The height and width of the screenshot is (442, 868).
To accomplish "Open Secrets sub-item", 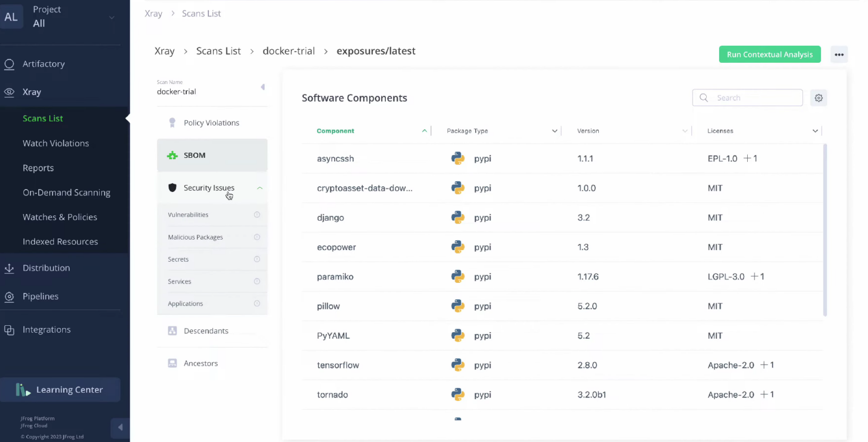I will point(178,259).
